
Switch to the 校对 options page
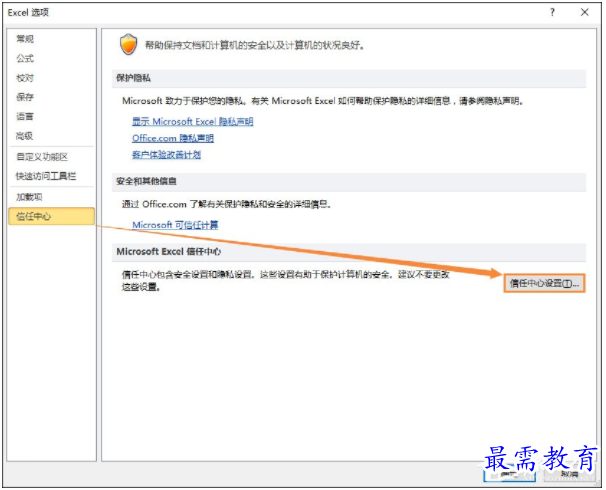coord(25,78)
